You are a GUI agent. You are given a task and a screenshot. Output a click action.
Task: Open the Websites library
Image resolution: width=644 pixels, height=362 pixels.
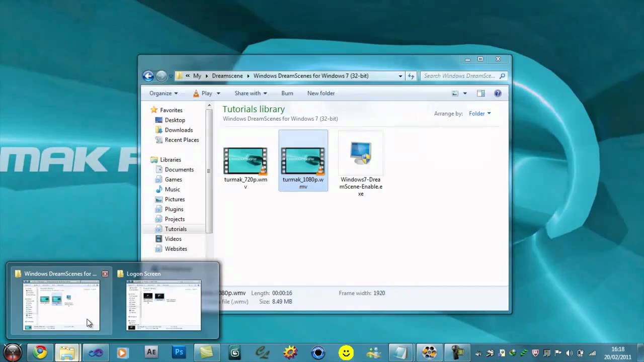[x=176, y=249]
